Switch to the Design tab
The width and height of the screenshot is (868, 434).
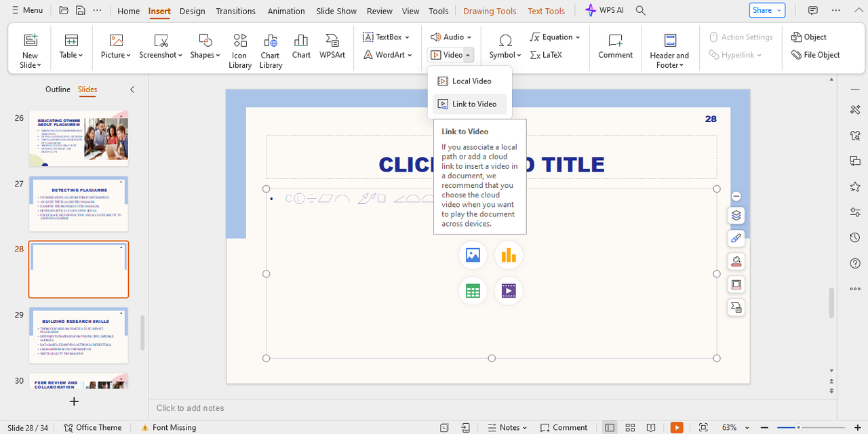pos(192,11)
